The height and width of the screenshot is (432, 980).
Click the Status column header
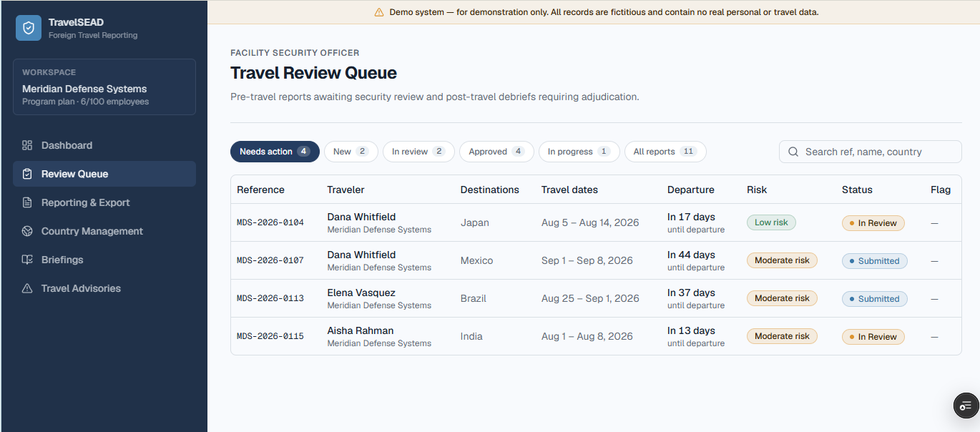pos(857,190)
